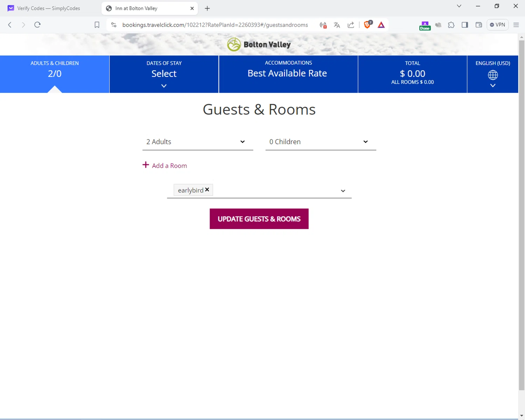Click the plus icon next to Add a Room
The height and width of the screenshot is (420, 525).
pyautogui.click(x=146, y=165)
